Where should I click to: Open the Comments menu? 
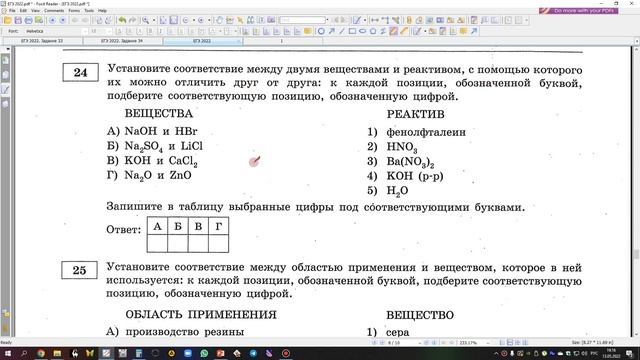tap(54, 10)
